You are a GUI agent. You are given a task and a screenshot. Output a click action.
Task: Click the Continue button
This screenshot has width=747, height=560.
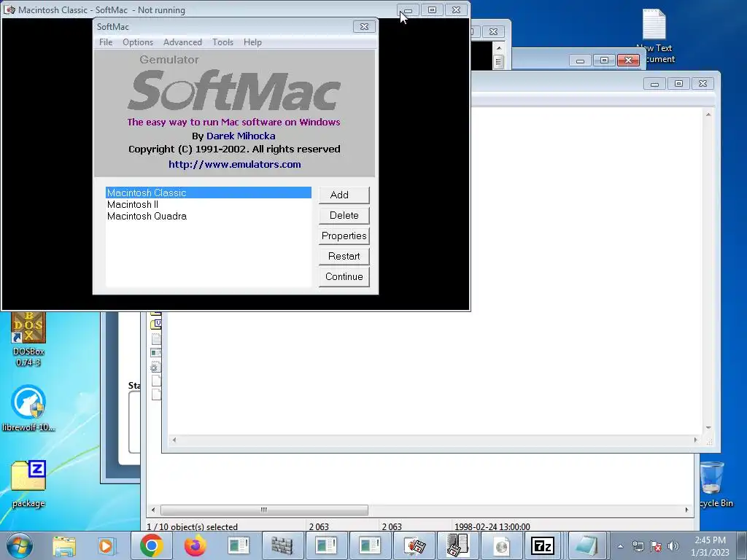pyautogui.click(x=344, y=276)
